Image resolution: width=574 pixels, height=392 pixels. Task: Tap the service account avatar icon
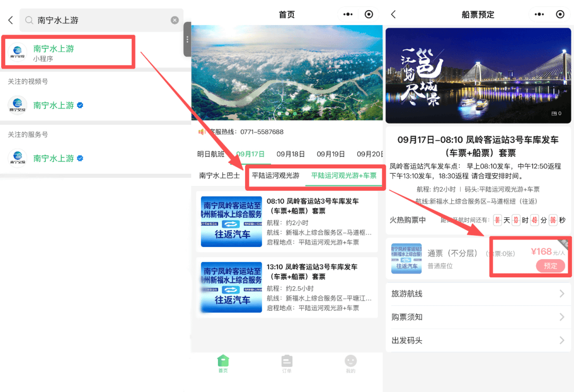point(18,158)
